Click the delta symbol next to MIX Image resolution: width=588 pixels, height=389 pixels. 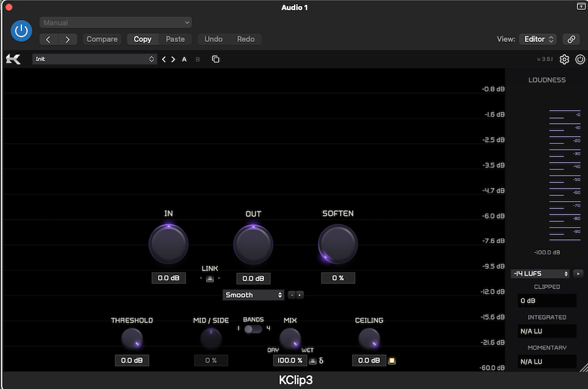(x=321, y=360)
